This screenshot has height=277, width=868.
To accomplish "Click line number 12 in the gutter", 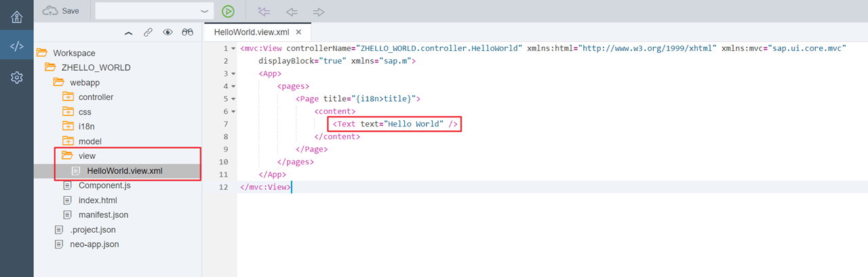I will click(x=224, y=187).
